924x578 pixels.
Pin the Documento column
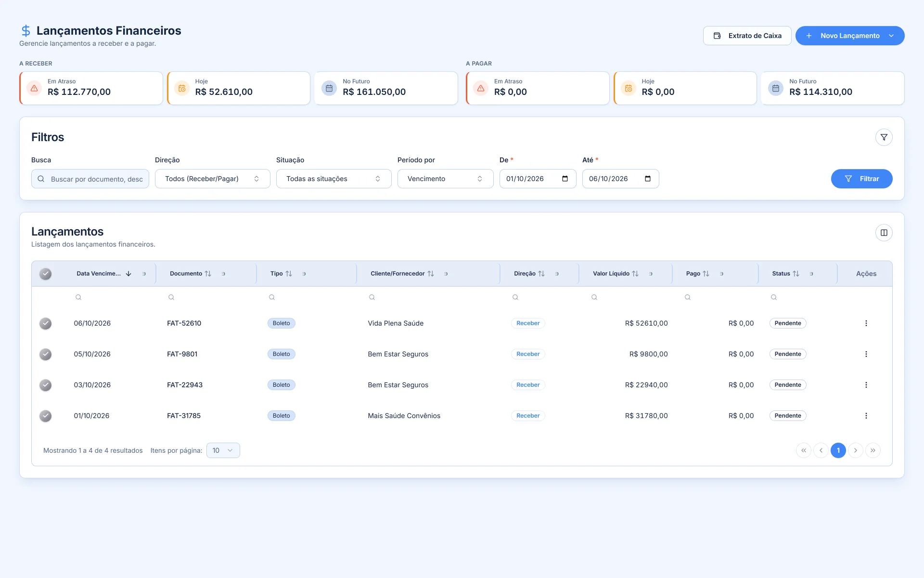coord(223,274)
